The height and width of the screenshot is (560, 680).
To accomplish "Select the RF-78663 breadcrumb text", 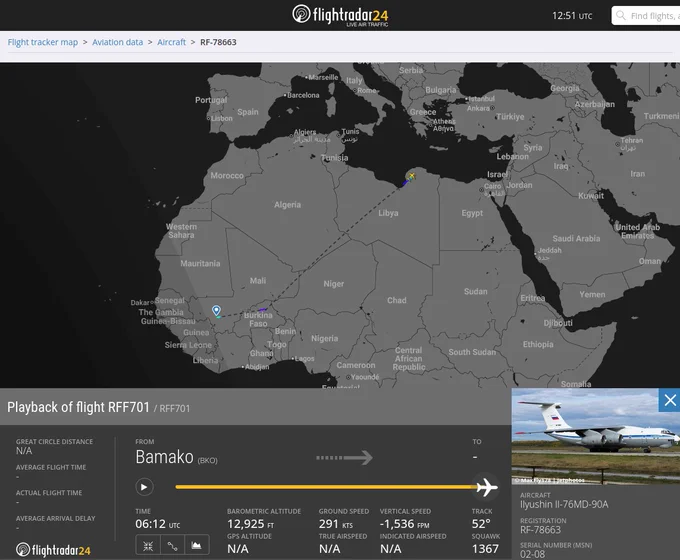I will click(218, 42).
